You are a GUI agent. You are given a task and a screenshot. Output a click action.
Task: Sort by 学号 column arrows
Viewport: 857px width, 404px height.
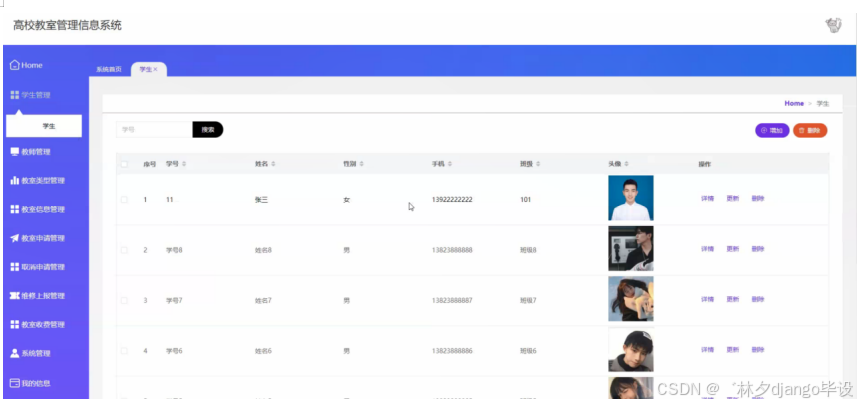pyautogui.click(x=184, y=164)
